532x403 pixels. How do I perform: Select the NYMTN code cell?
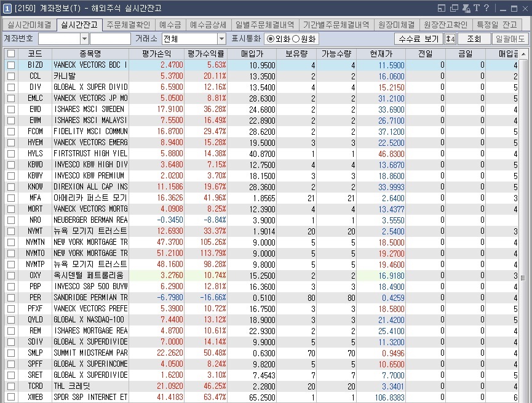click(x=35, y=242)
